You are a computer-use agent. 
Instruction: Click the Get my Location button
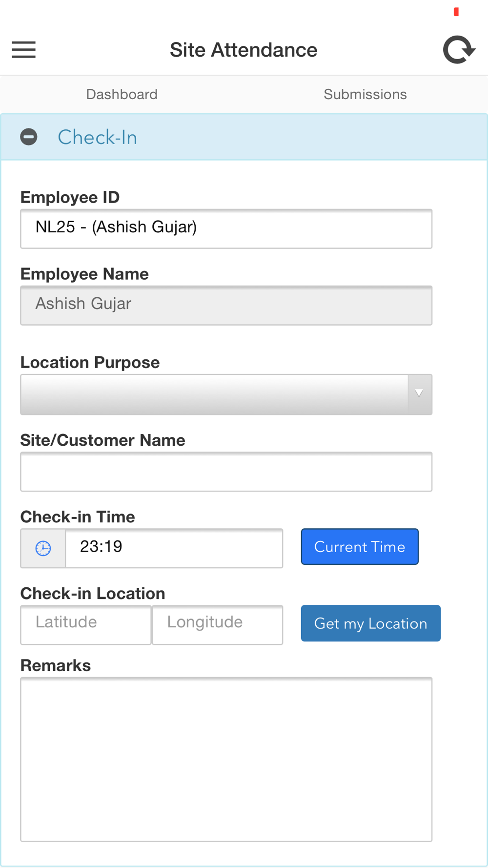[371, 623]
